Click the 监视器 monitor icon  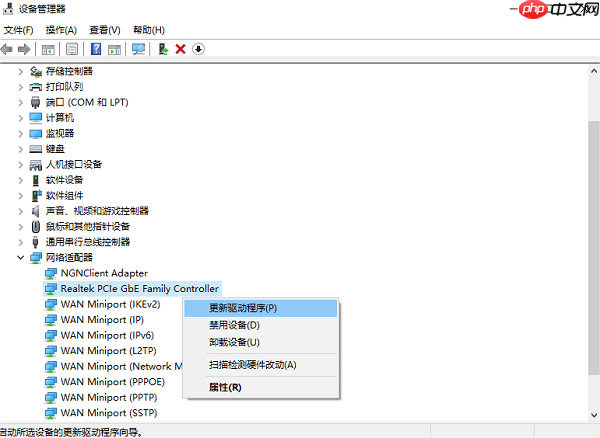(36, 134)
